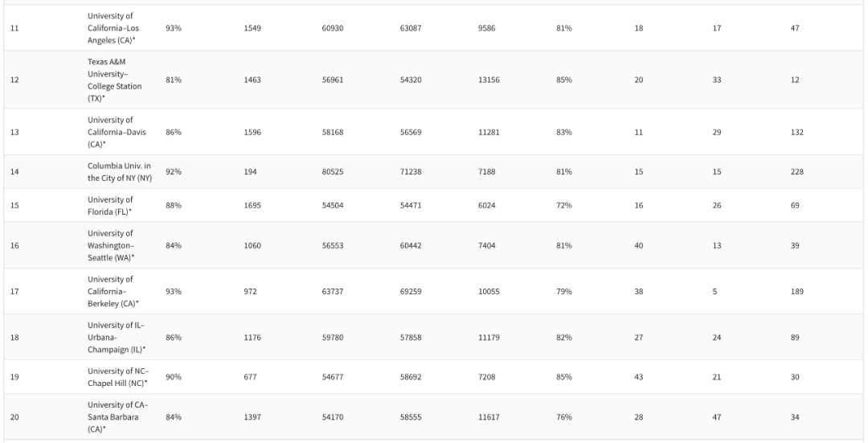Click the cell showing value 80525
This screenshot has height=443, width=868.
(x=333, y=171)
